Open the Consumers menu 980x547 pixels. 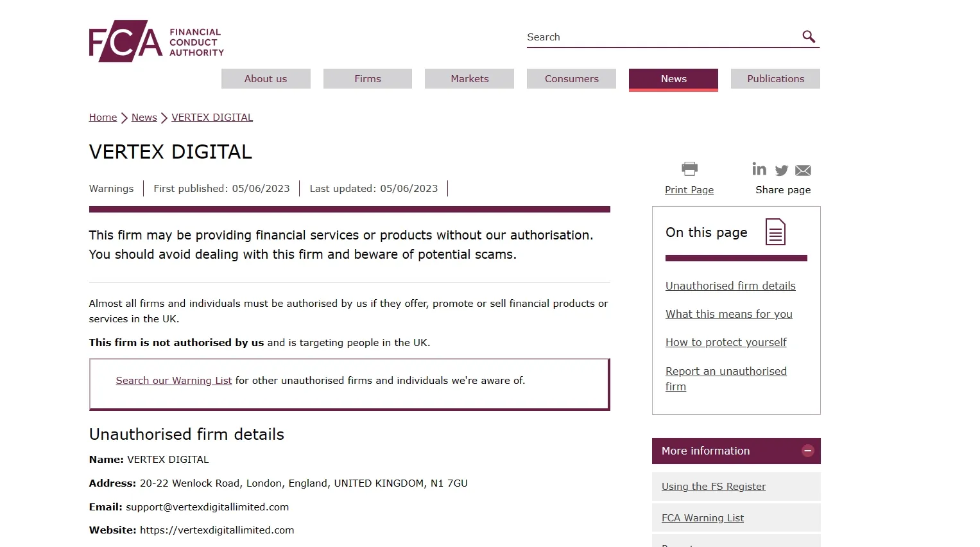572,78
